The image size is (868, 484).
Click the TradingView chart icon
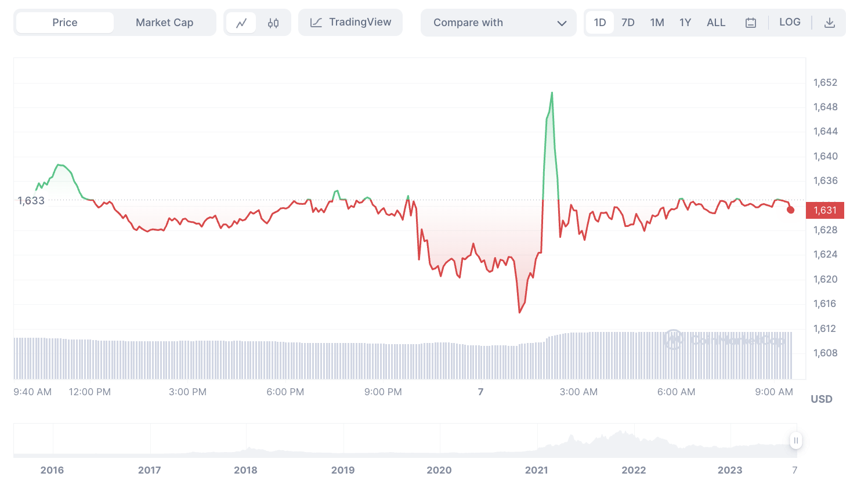tap(316, 23)
